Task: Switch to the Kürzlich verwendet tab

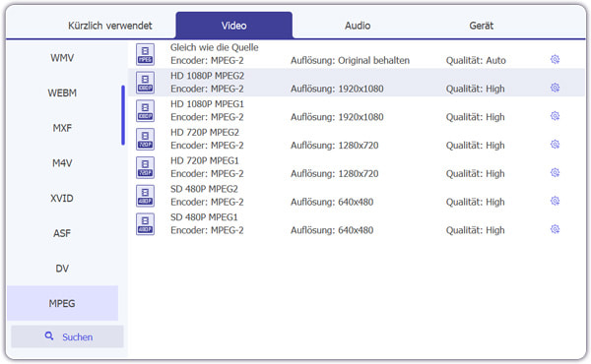Action: [109, 26]
